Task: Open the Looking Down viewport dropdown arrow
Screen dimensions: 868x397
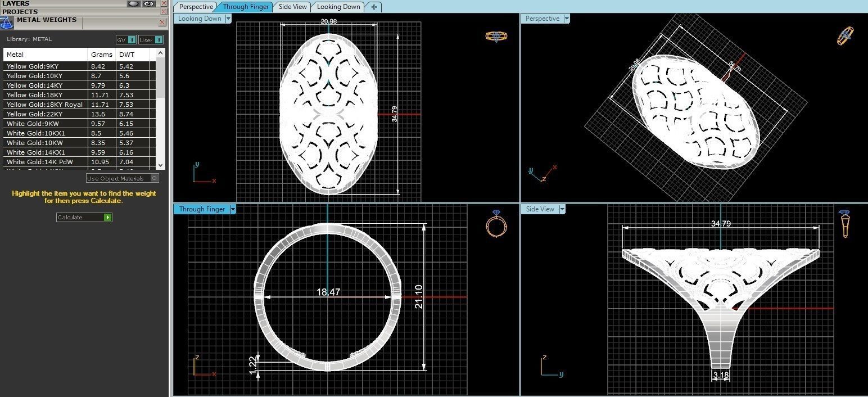Action: 228,19
